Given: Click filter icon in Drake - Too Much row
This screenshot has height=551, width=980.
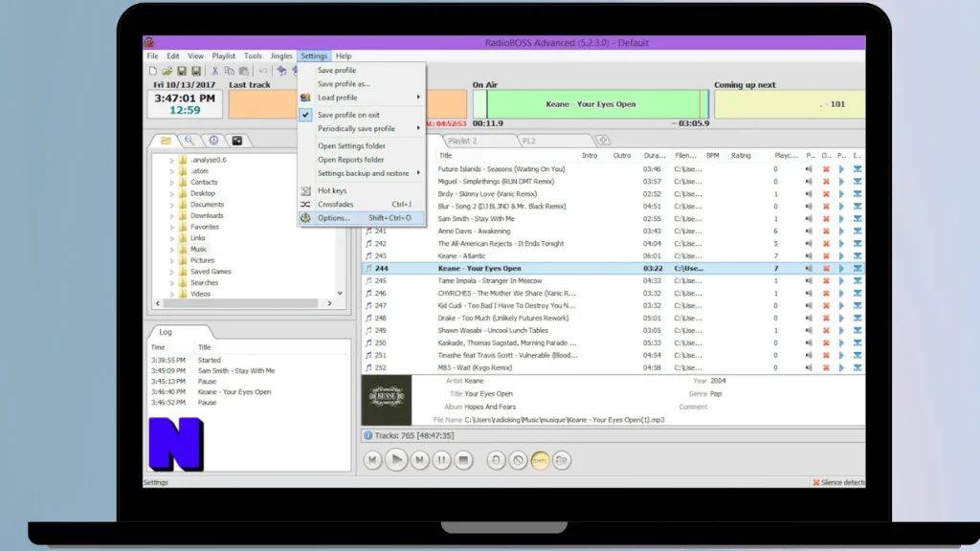Looking at the screenshot, I should coord(857,318).
